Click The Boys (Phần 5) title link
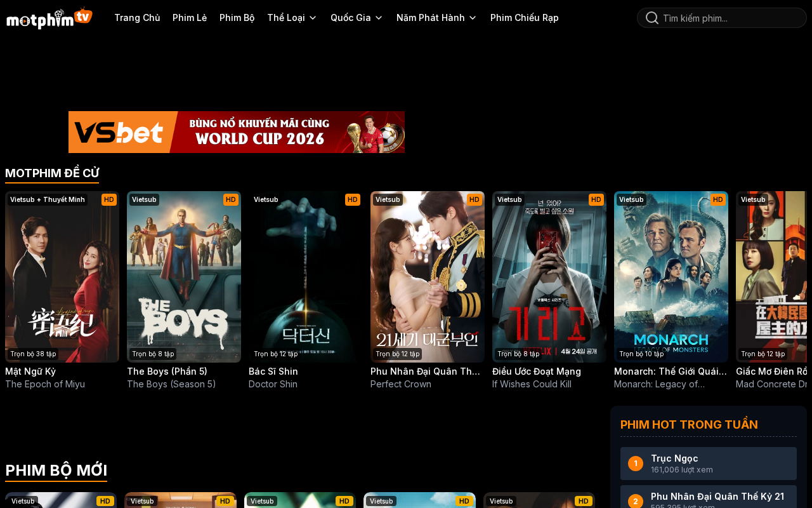 pos(167,371)
